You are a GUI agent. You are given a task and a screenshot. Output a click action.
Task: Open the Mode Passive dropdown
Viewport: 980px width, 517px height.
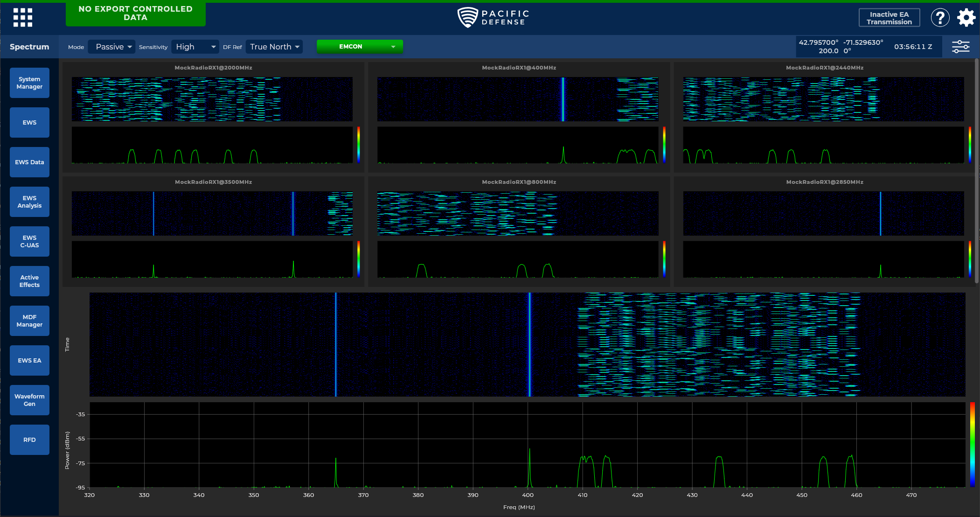pos(112,47)
